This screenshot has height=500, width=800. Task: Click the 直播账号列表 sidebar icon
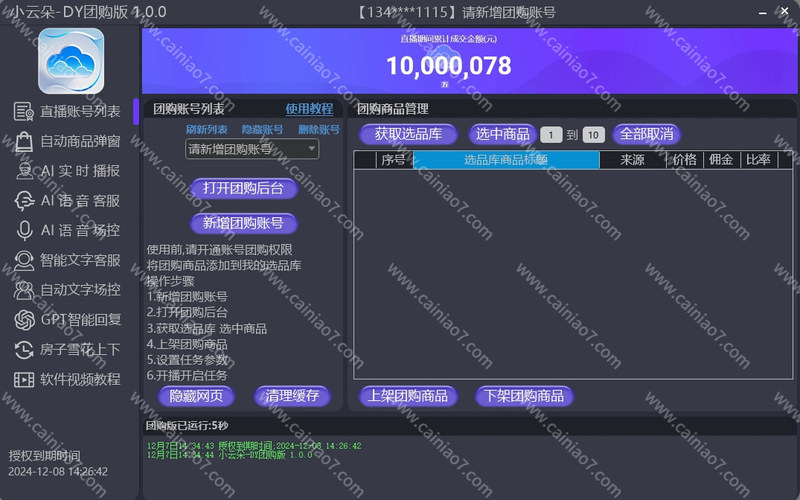(24, 111)
